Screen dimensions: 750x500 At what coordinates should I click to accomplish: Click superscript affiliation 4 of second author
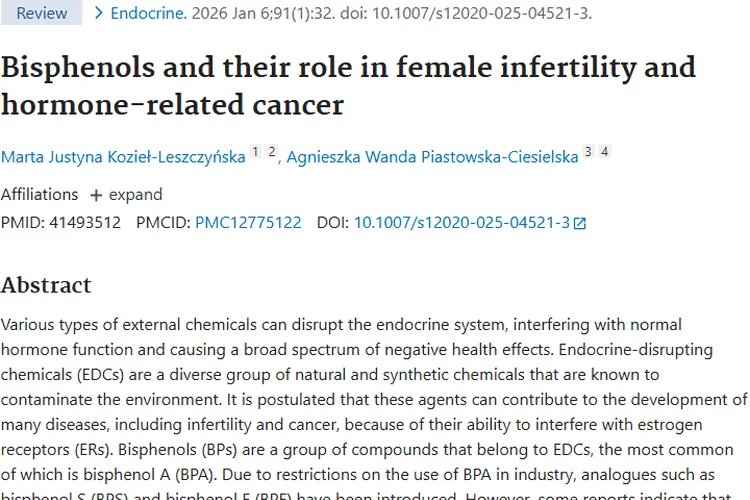(x=604, y=152)
